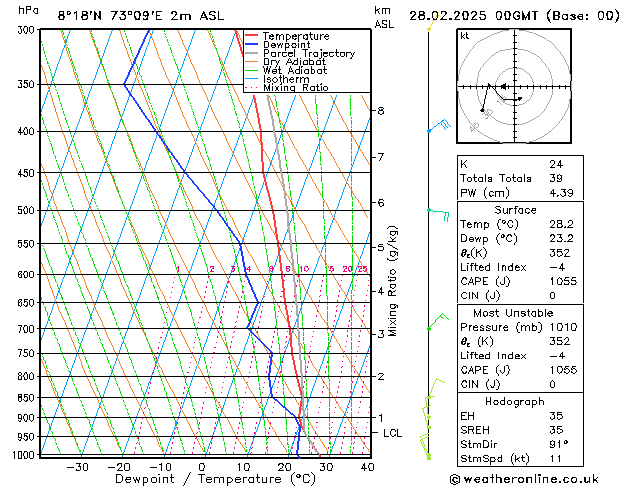Click the Most Unstable CAPE value 1055
The image size is (629, 486).
pyautogui.click(x=563, y=370)
